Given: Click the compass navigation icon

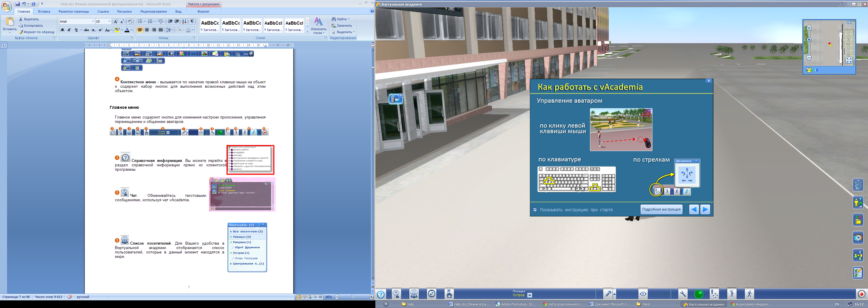Looking at the screenshot, I should point(431,294).
